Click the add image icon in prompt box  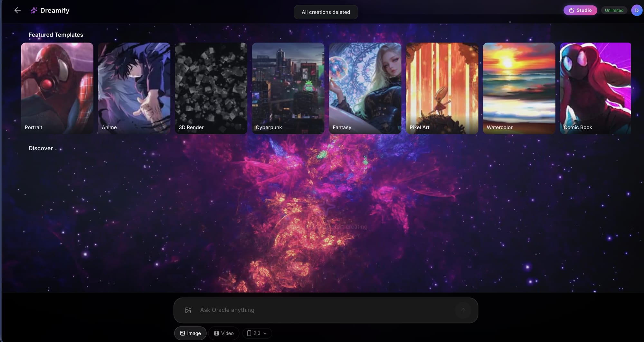coord(188,310)
